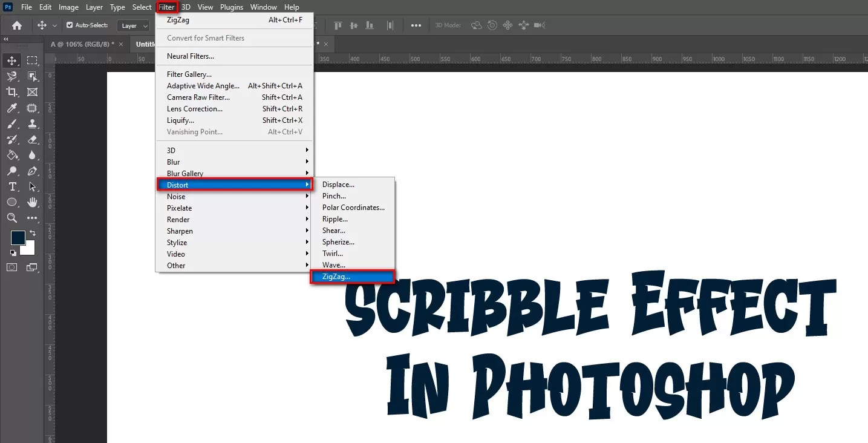This screenshot has height=443, width=868.
Task: Select the Pen tool
Action: (32, 171)
